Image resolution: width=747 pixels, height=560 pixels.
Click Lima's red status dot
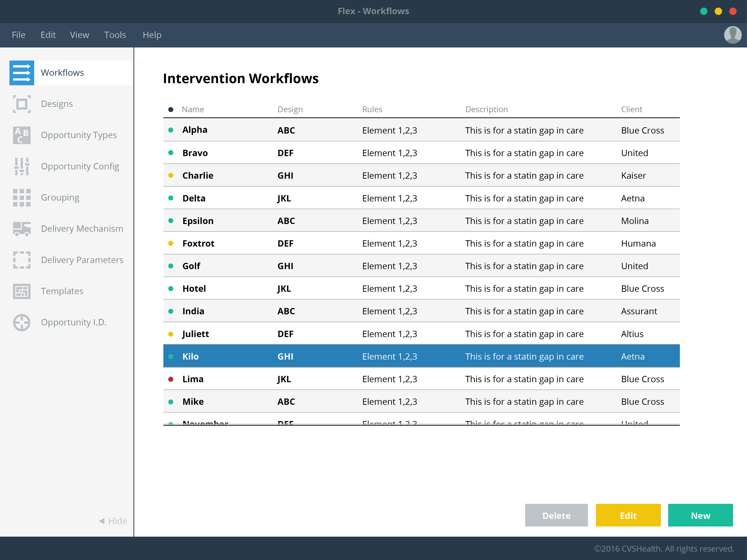tap(171, 379)
